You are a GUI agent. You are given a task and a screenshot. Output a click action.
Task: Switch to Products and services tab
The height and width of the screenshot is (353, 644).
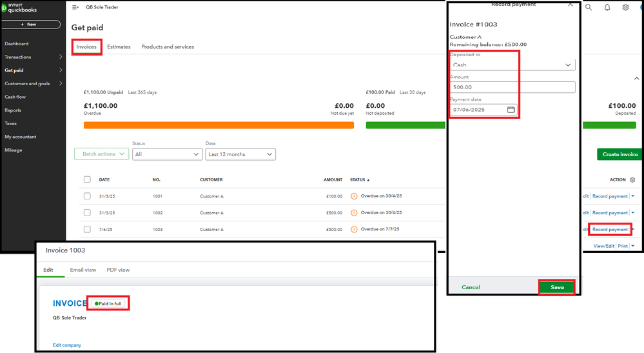pyautogui.click(x=168, y=47)
